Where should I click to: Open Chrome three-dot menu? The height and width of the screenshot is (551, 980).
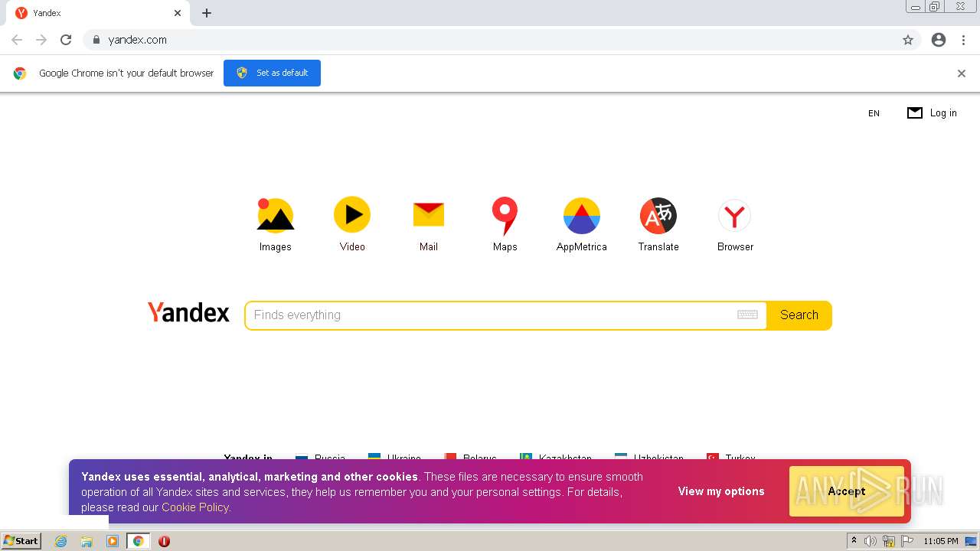[x=963, y=40]
